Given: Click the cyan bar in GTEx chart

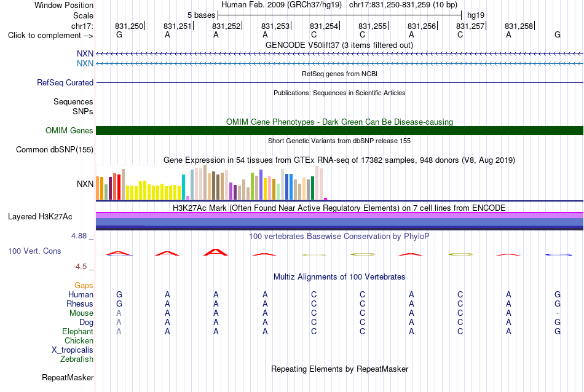Looking at the screenshot, I should point(183,187).
